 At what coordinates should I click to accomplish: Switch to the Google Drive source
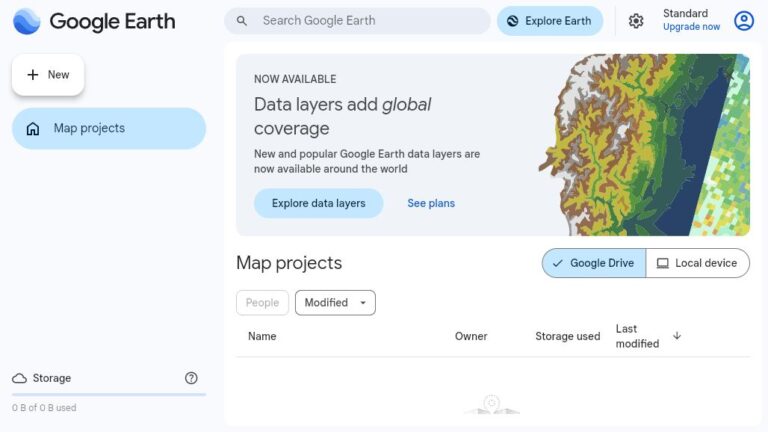pyautogui.click(x=594, y=263)
